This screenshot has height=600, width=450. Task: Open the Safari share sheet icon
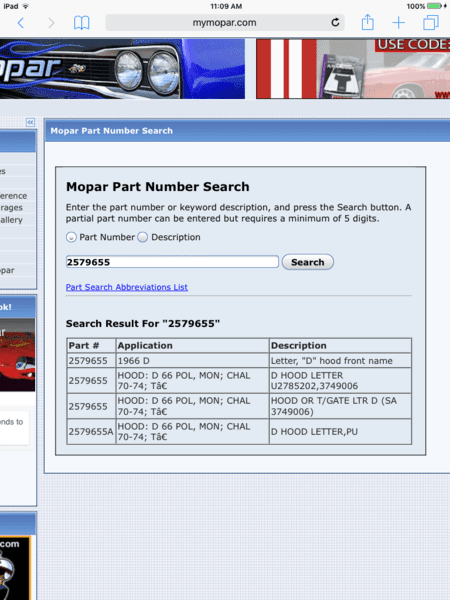[x=368, y=22]
